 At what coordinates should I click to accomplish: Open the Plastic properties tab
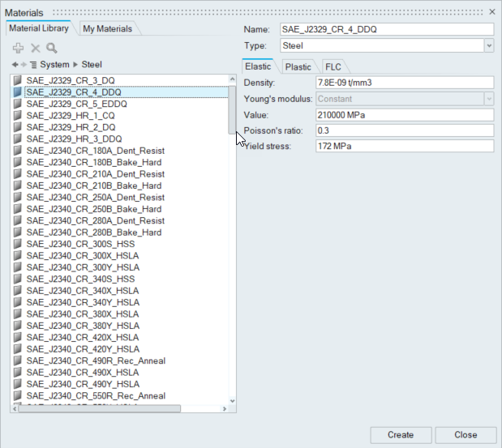pyautogui.click(x=298, y=67)
